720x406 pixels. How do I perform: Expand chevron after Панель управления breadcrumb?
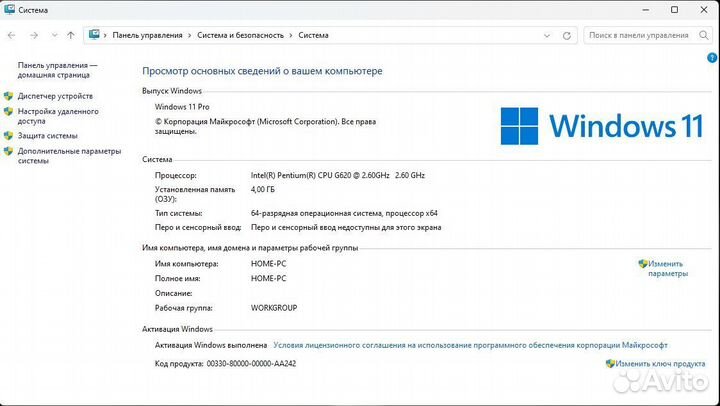[x=190, y=35]
